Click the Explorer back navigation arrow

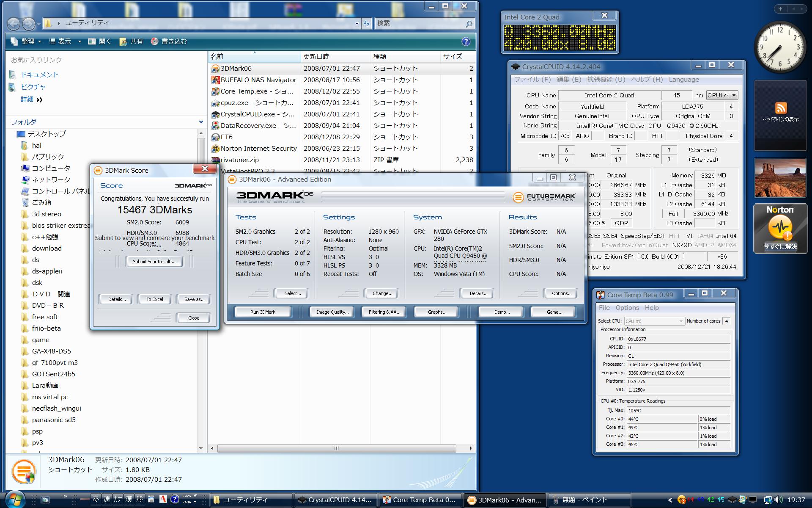14,24
